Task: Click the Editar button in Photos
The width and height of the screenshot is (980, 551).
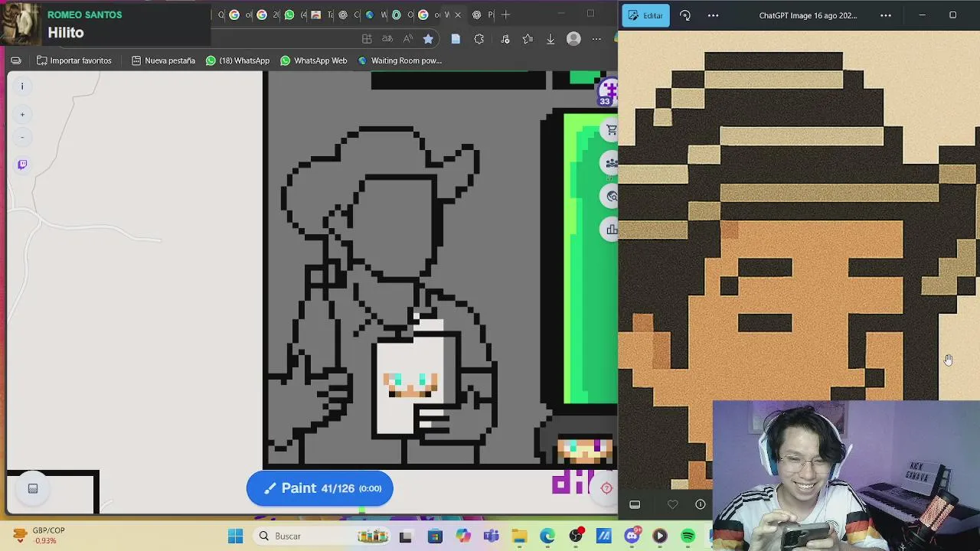Action: 645,15
